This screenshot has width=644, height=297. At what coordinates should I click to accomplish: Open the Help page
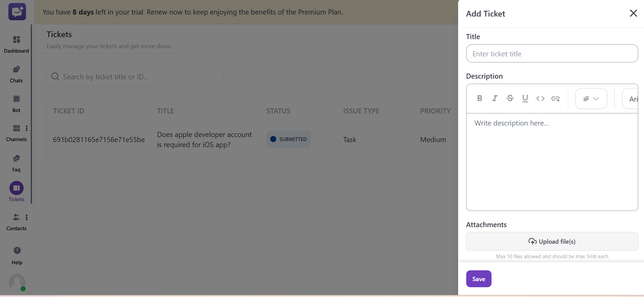(x=17, y=255)
